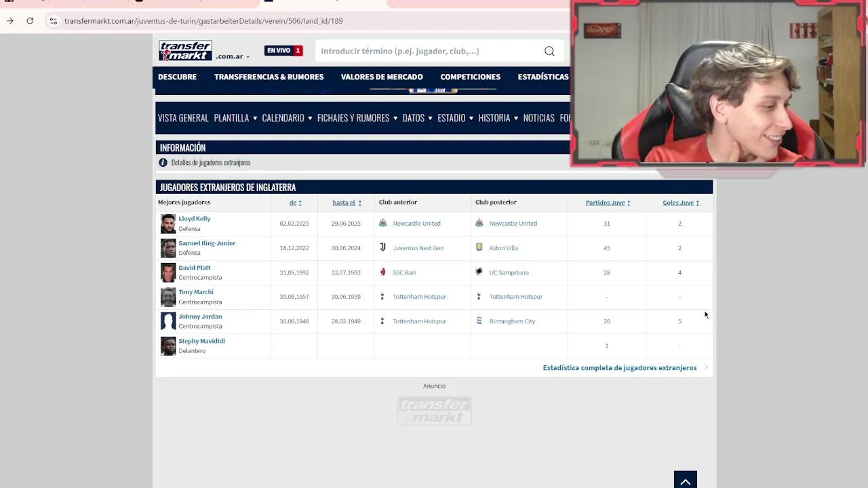The image size is (868, 488).
Task: Click the EN VIVO button
Action: tap(283, 51)
